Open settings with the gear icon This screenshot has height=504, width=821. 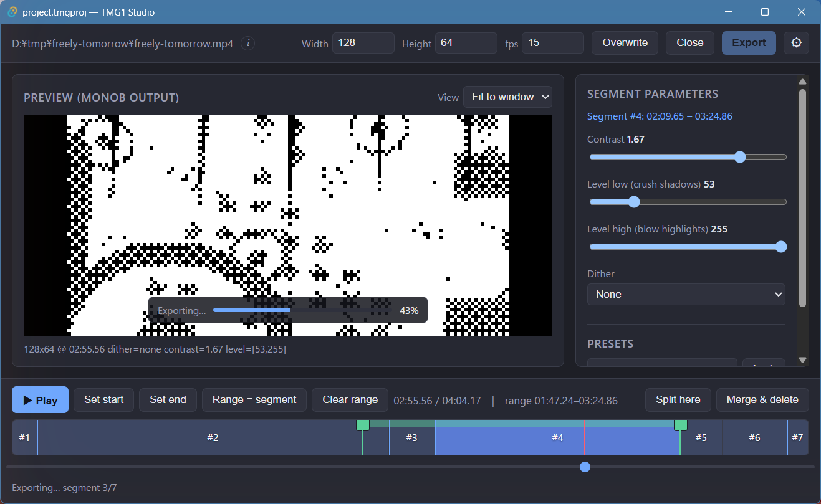796,43
